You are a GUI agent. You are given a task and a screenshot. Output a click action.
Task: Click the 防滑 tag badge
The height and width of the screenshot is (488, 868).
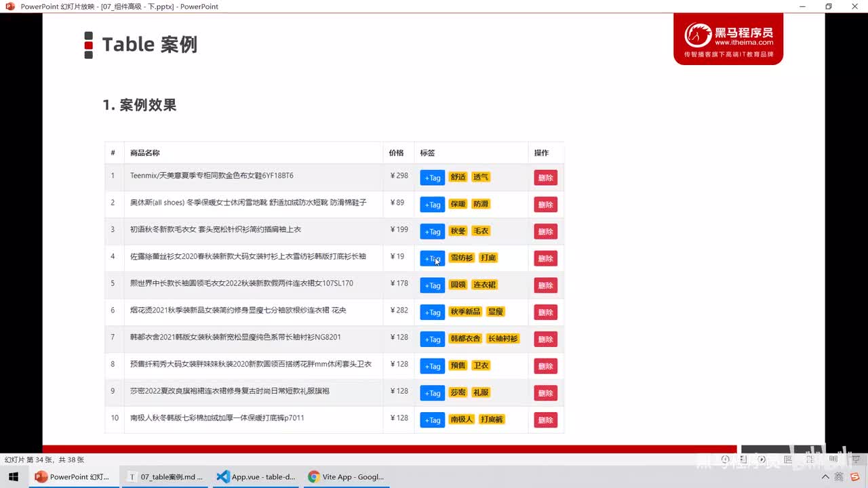(481, 204)
